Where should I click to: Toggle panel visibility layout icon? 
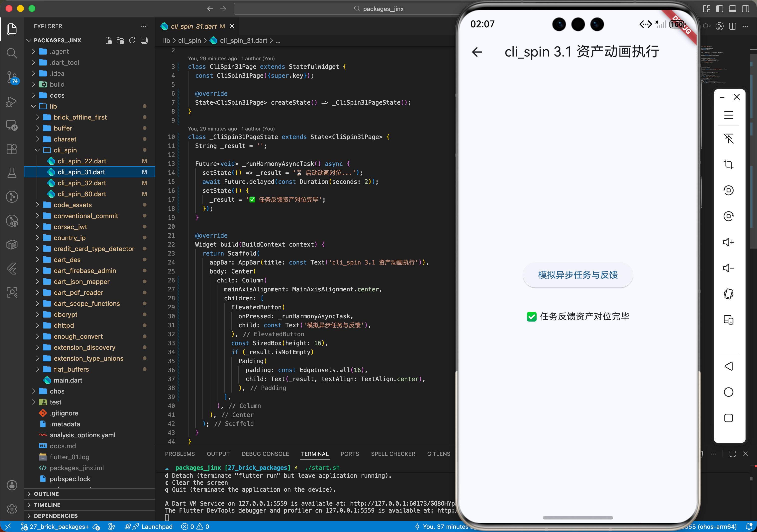732,8
